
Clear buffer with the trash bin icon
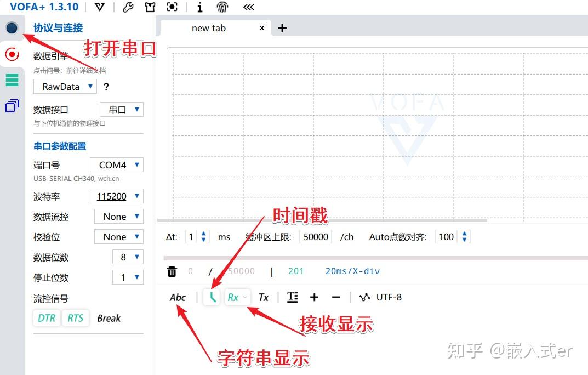172,271
